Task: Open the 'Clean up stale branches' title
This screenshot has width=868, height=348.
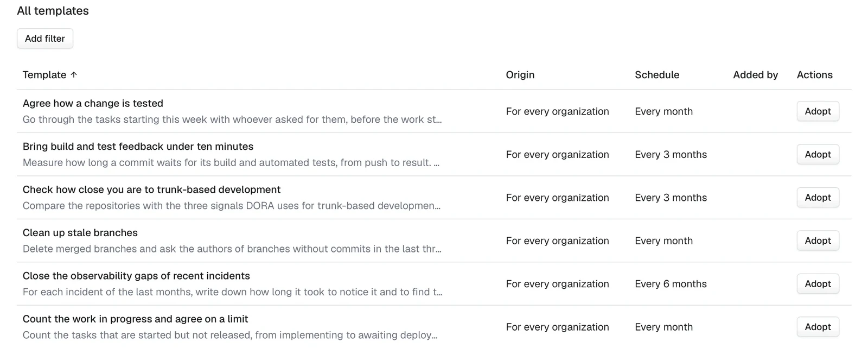Action: [x=80, y=233]
